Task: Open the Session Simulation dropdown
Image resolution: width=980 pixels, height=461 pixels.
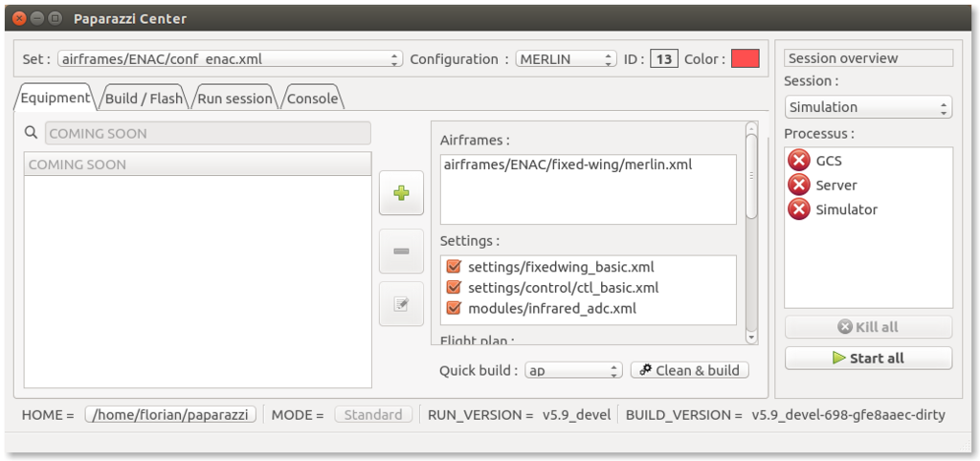Action: pos(868,107)
